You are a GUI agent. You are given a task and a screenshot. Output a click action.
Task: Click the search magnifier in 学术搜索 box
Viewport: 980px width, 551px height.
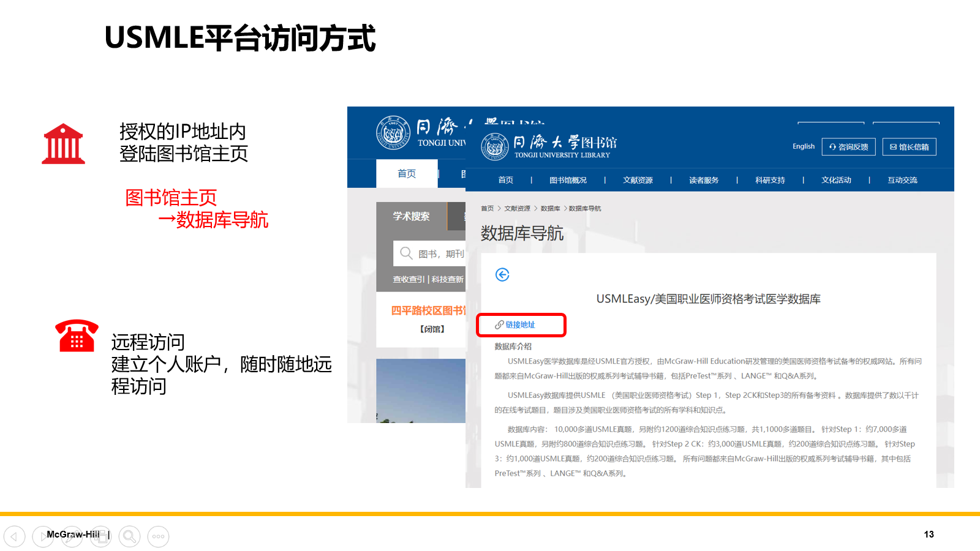405,253
